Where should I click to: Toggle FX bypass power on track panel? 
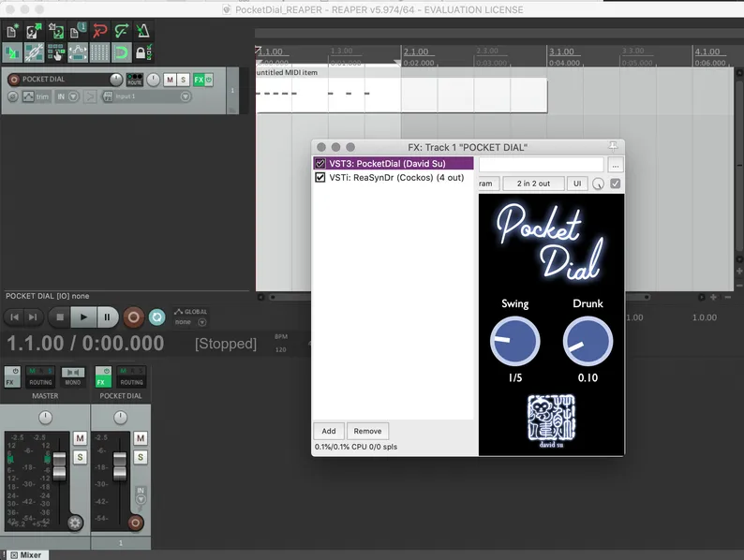[208, 80]
